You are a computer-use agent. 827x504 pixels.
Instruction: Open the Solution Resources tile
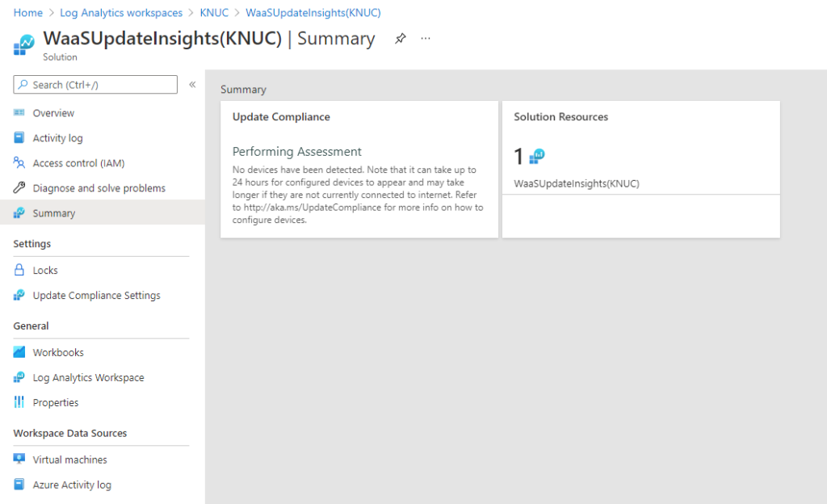point(640,169)
